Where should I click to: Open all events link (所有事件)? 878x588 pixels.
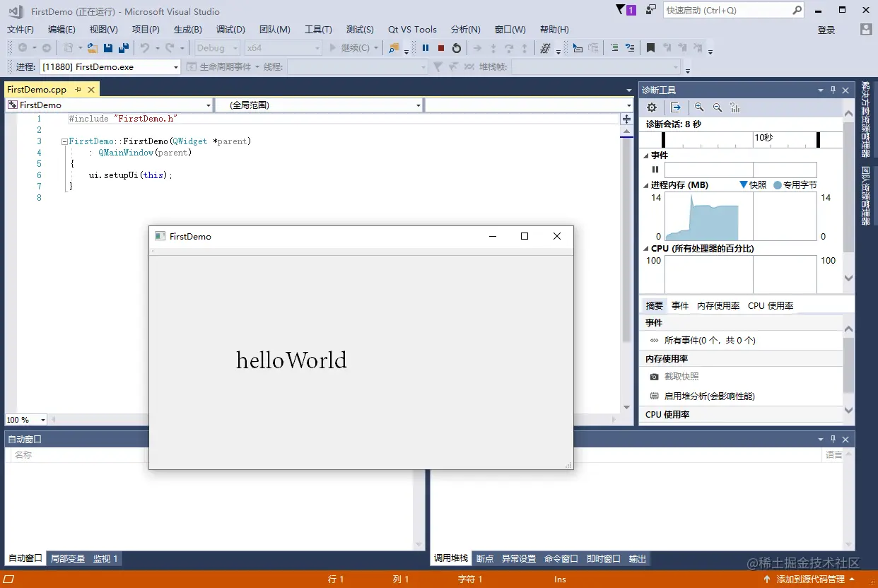710,340
